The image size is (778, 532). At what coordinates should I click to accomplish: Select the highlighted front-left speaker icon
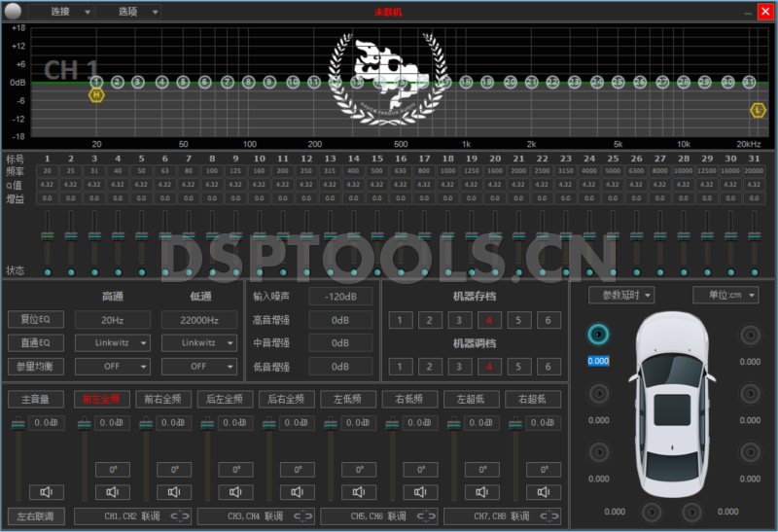point(598,335)
